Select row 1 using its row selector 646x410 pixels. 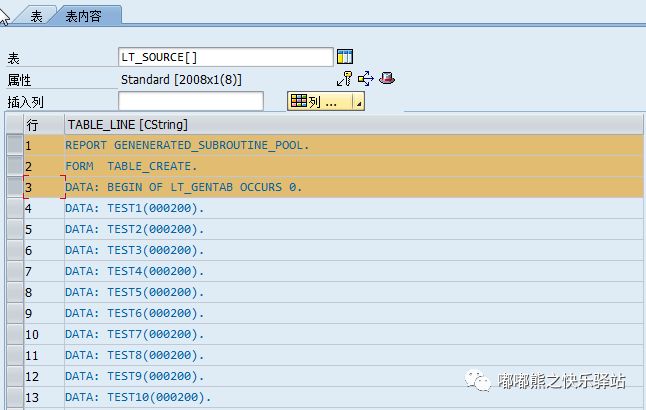15,145
